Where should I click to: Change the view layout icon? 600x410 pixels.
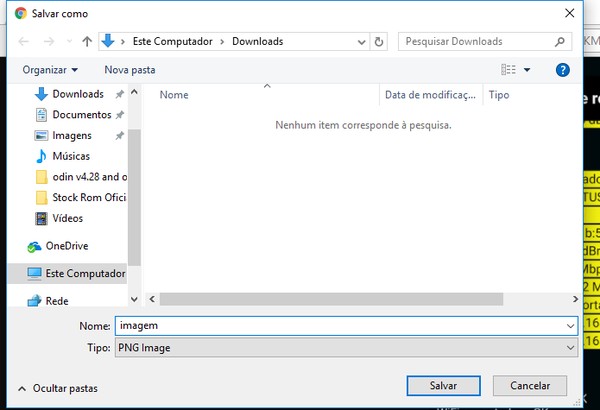(508, 70)
